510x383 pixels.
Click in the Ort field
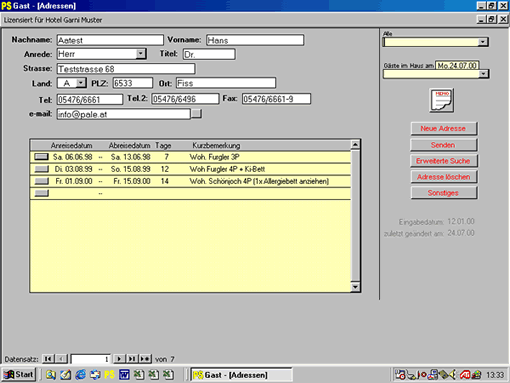pyautogui.click(x=226, y=83)
